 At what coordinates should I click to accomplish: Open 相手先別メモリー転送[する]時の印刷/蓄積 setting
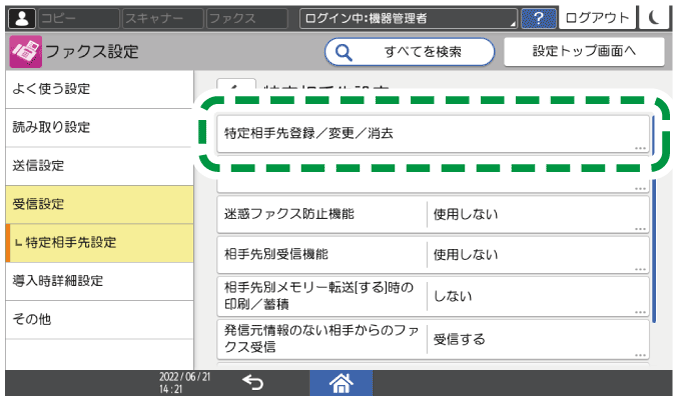[433, 296]
